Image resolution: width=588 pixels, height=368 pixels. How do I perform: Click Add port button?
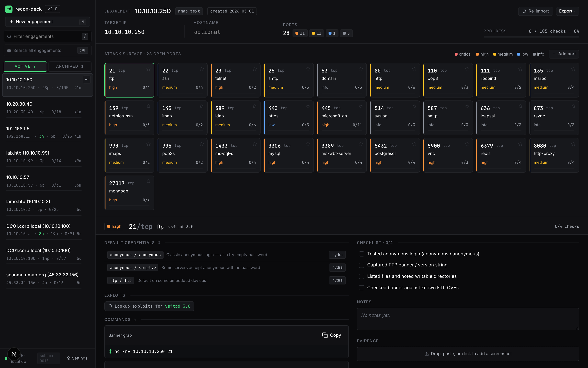click(564, 54)
